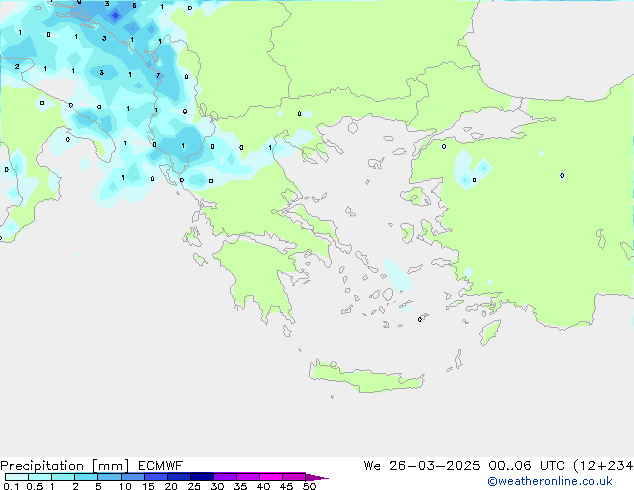
Task: Click the 'Precipitation' title text
Action: point(42,466)
